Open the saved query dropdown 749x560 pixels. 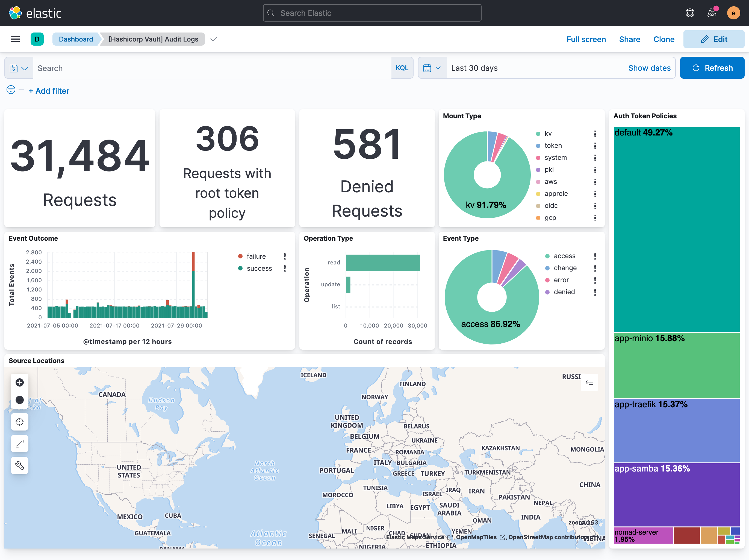[19, 68]
